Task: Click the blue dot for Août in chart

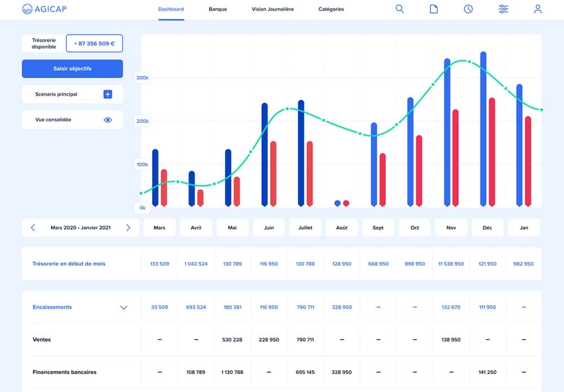Action: [337, 203]
